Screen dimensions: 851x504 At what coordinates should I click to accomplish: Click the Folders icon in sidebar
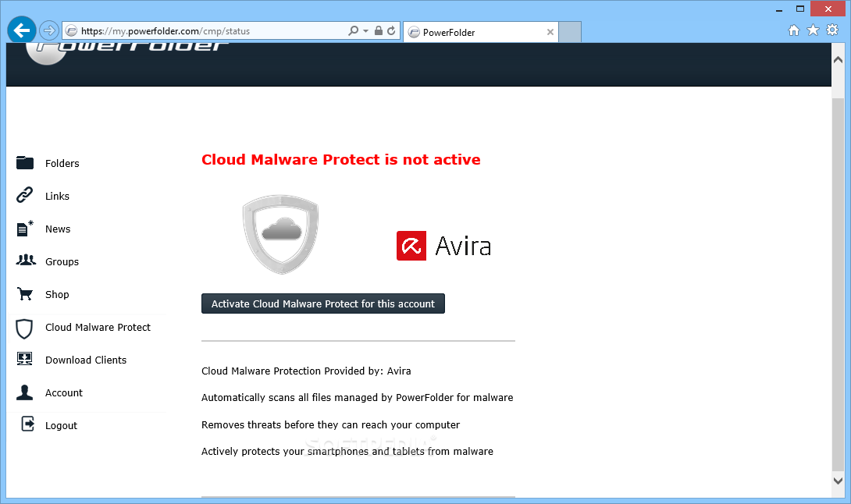click(24, 163)
